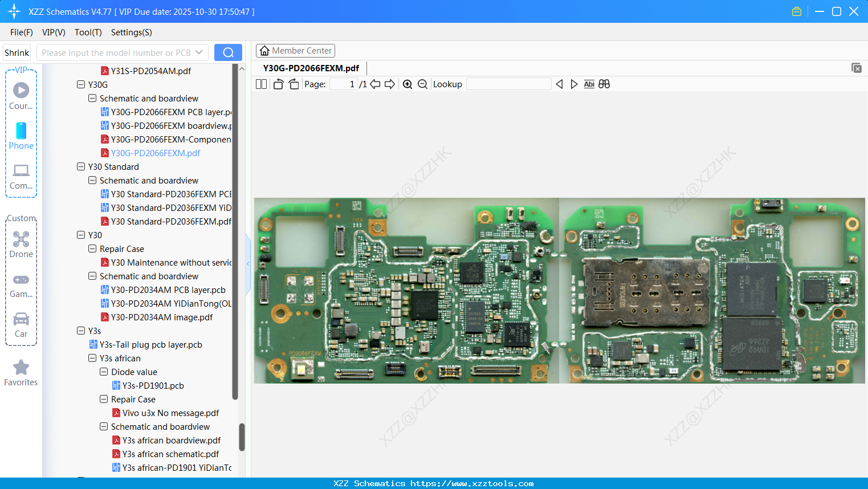Click the Page number input field
Image resolution: width=868 pixels, height=489 pixels.
(x=343, y=84)
